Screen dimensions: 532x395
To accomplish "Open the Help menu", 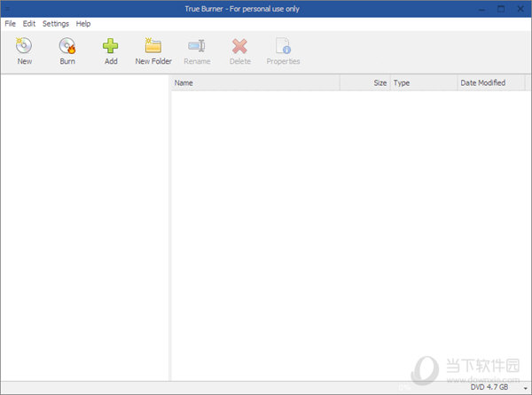I will point(83,24).
